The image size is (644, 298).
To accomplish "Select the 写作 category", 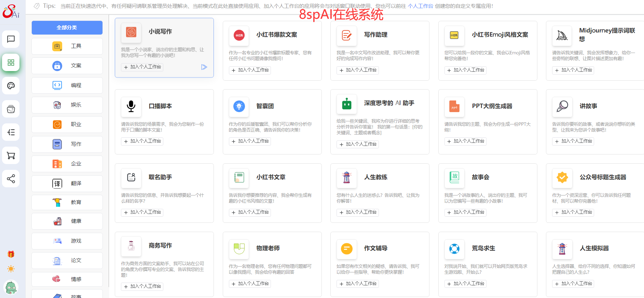I will 67,144.
